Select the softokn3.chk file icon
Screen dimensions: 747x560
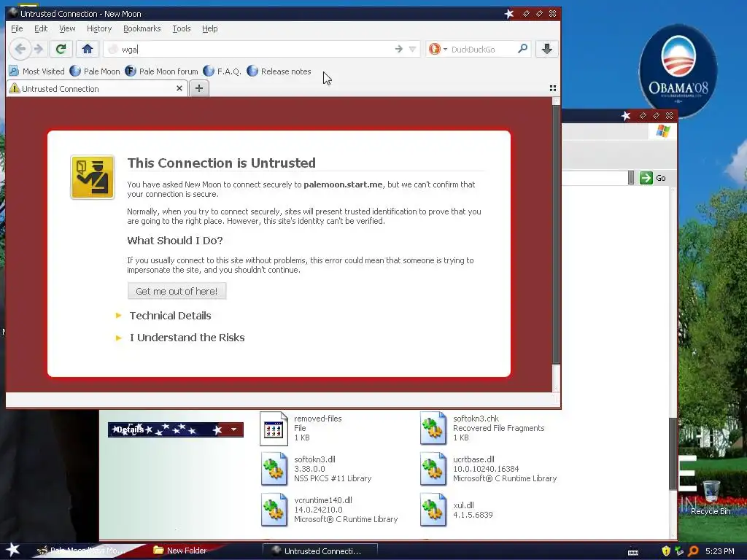point(433,429)
